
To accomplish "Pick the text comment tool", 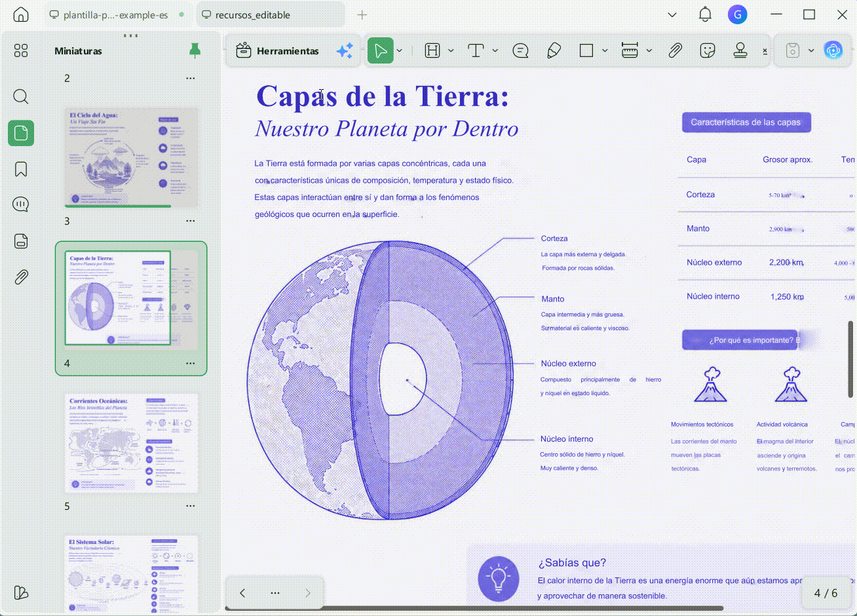I will [476, 51].
